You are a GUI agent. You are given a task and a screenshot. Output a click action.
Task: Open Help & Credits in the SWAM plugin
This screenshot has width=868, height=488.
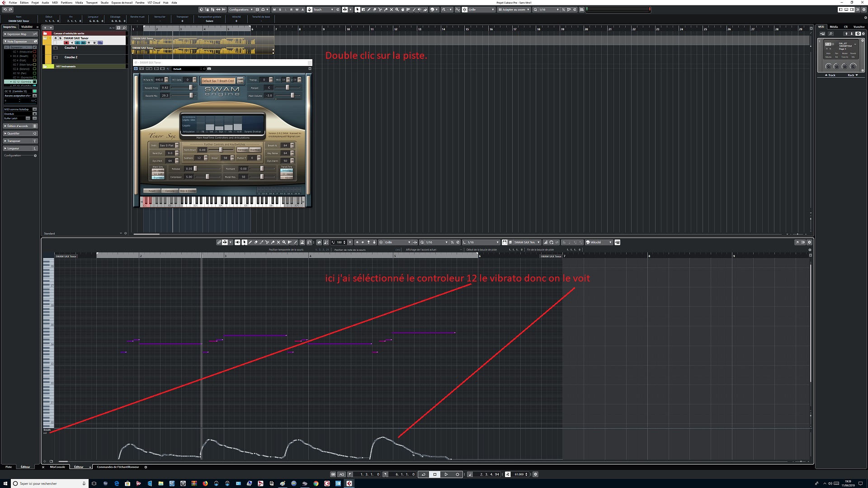pyautogui.click(x=187, y=191)
